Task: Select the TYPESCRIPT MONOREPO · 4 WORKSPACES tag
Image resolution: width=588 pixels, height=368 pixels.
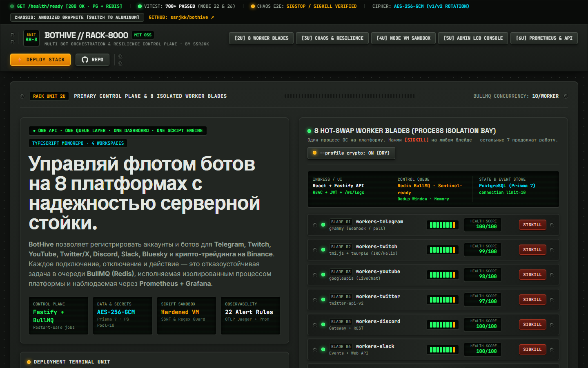Action: click(78, 143)
